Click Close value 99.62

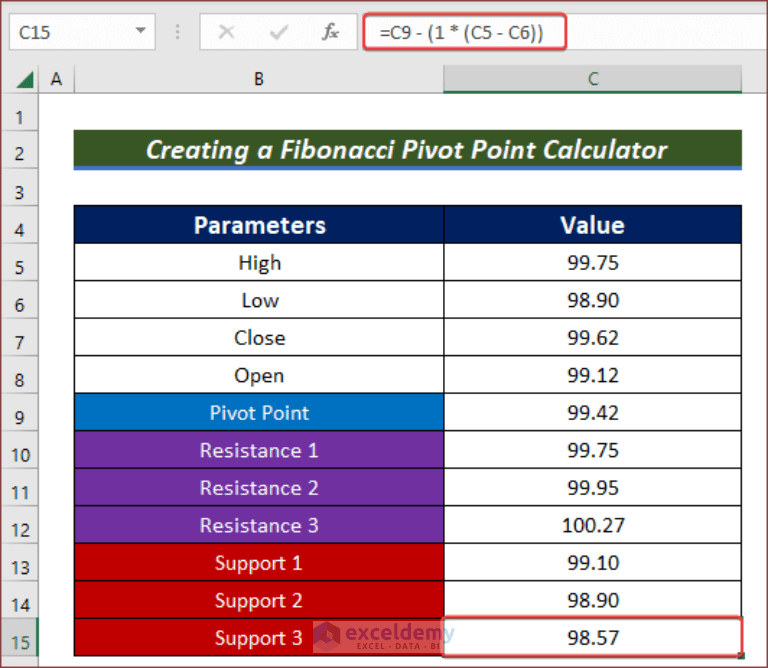coord(593,337)
